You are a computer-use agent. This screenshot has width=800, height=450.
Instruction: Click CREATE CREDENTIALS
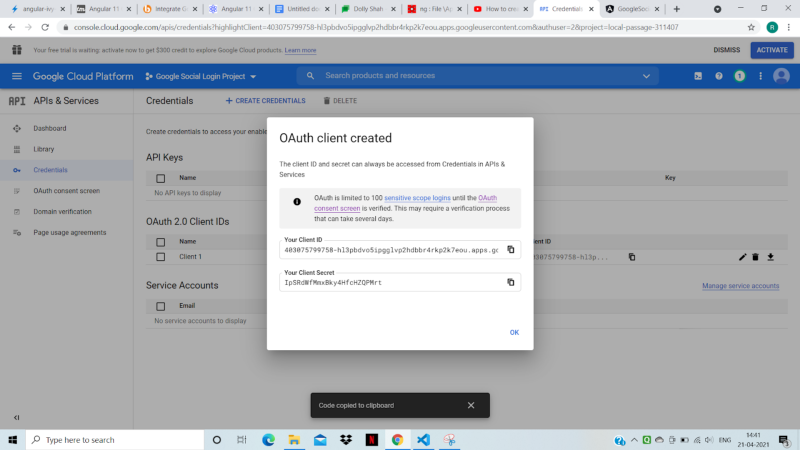[x=265, y=101]
